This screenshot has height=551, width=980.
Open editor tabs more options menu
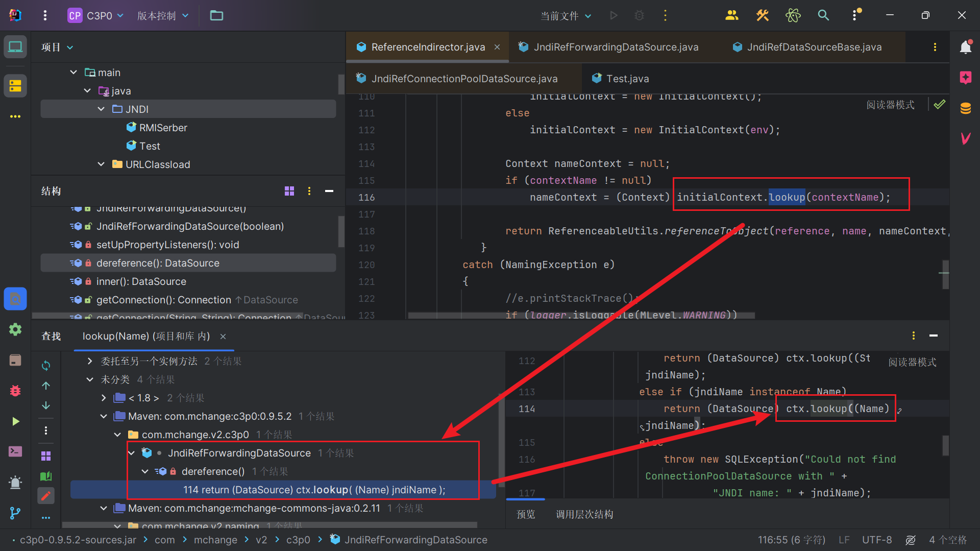click(x=935, y=47)
